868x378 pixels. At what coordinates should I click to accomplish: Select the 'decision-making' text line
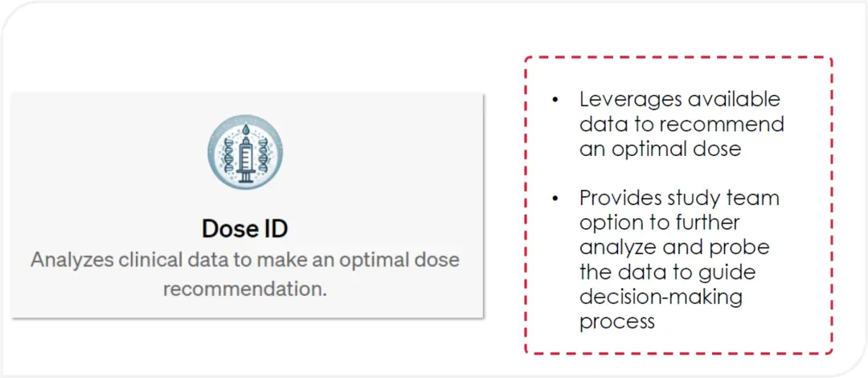coord(661,297)
